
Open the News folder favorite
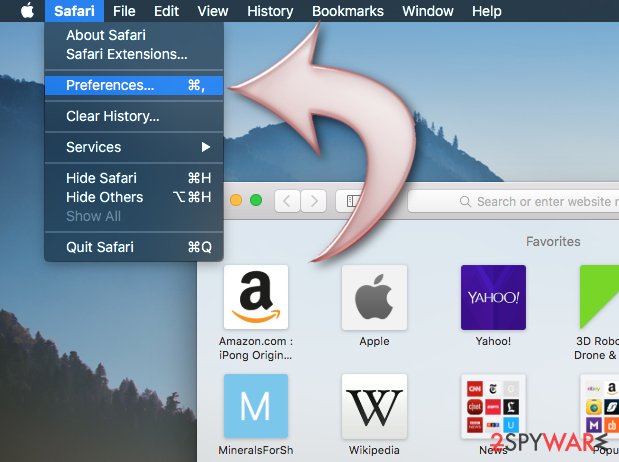493,406
